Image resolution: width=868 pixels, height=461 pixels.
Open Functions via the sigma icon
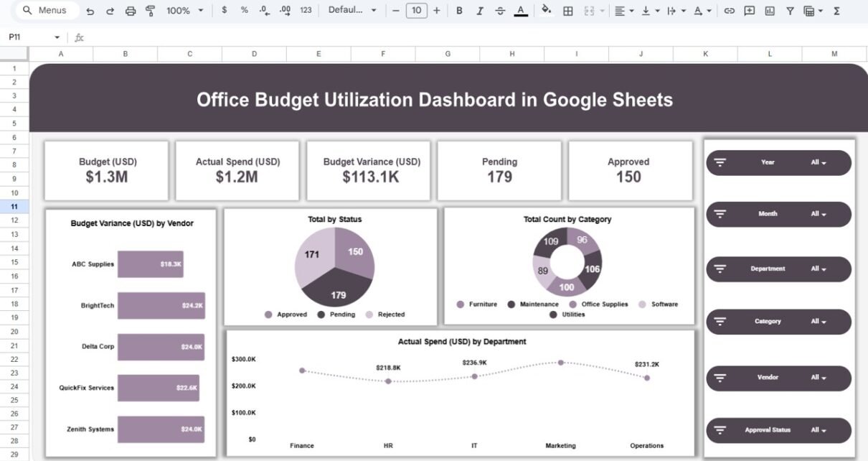836,11
